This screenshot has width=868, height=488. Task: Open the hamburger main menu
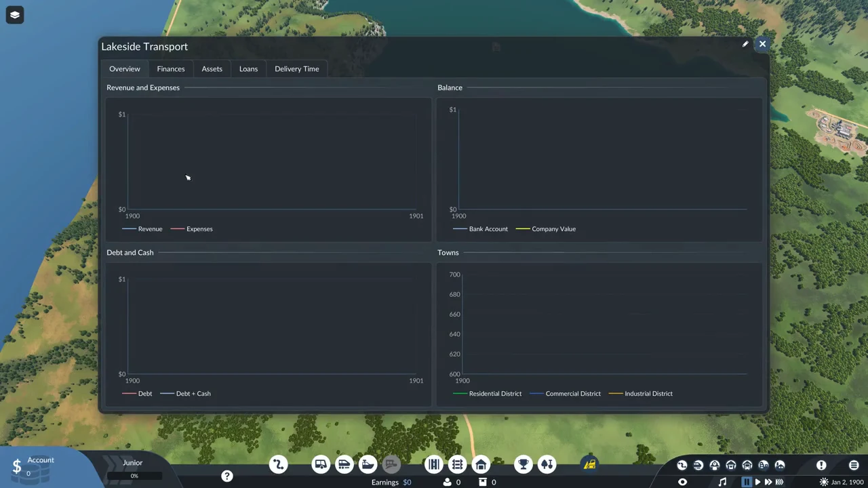(854, 465)
